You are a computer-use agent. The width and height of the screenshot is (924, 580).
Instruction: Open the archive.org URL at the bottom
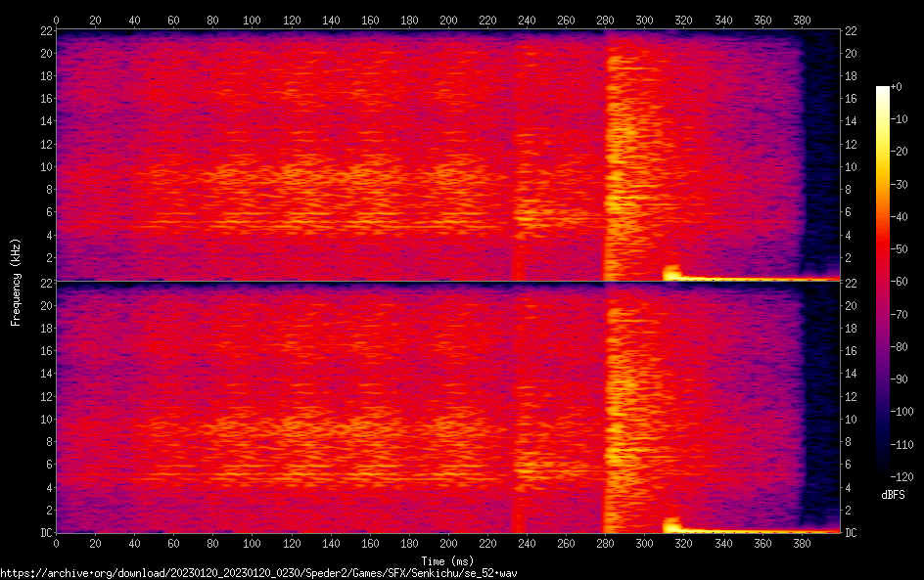(x=258, y=572)
